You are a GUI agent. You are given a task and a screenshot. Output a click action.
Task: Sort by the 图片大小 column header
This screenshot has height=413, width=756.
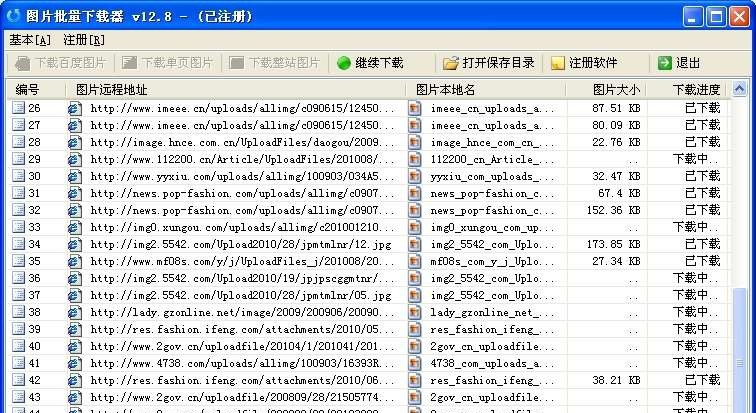click(606, 90)
